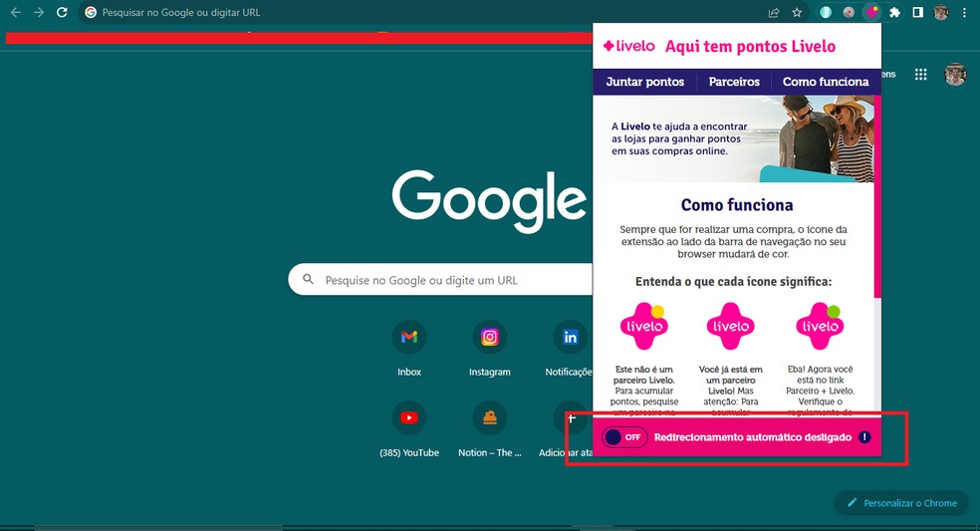Screen dimensions: 980x531
Task: Open the teal globe extension icon
Action: [x=826, y=12]
